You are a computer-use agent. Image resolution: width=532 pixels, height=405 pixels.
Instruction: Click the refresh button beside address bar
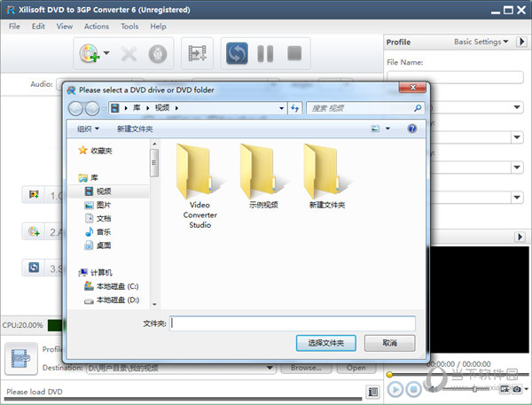point(295,108)
